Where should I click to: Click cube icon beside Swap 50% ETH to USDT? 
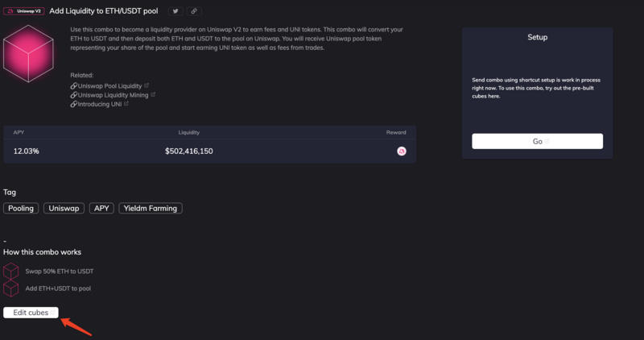[10, 271]
